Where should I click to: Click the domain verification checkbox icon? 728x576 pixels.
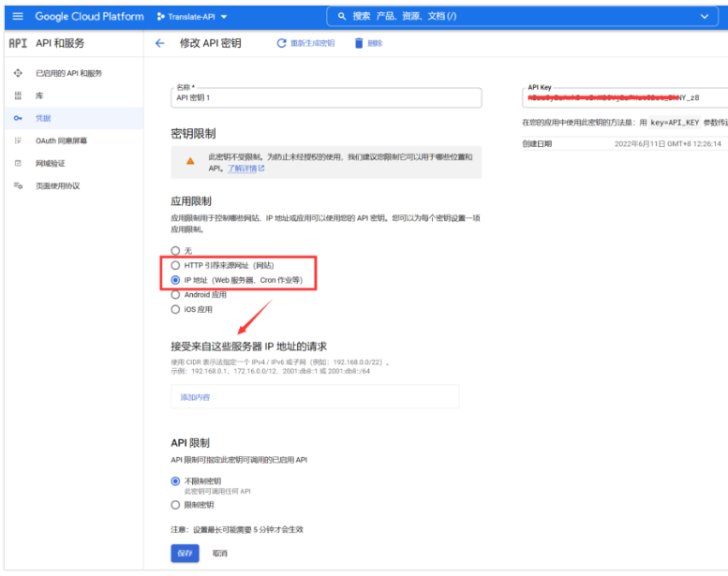[18, 163]
